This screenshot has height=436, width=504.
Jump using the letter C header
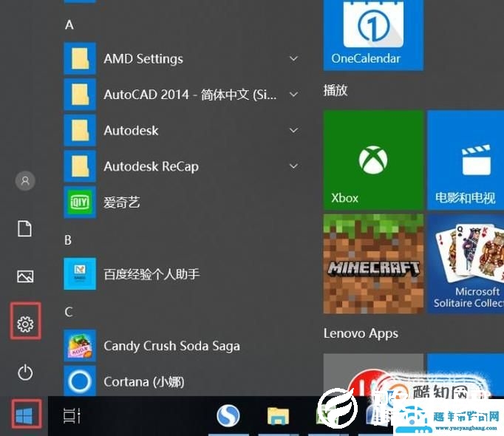coord(69,312)
